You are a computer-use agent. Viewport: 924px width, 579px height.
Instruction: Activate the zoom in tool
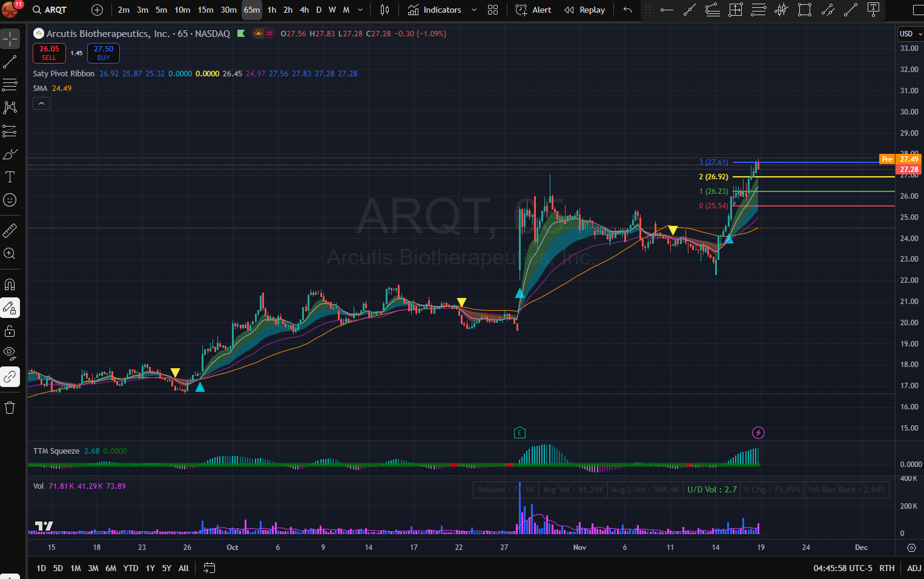click(10, 254)
